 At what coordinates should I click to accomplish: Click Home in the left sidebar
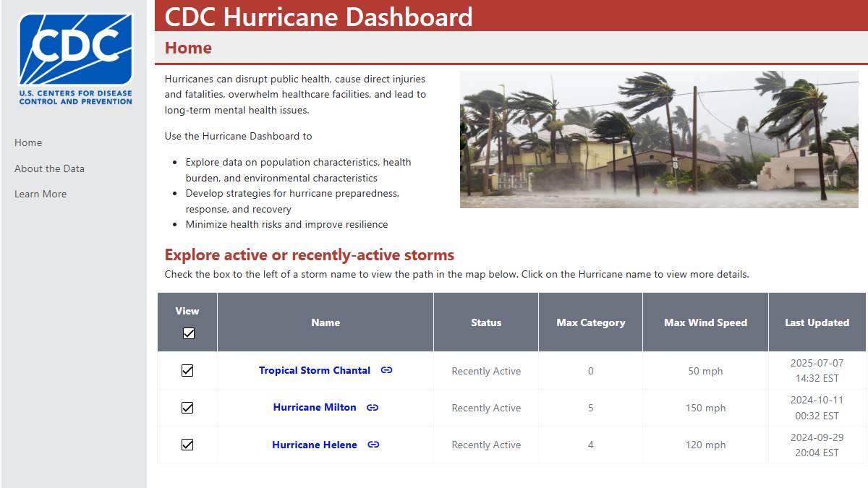click(x=28, y=142)
